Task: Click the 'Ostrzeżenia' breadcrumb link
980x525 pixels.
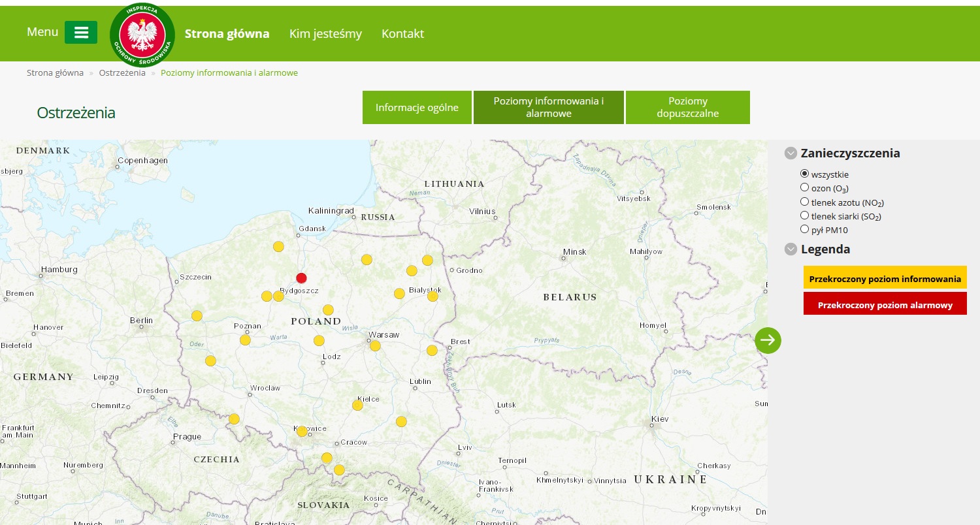Action: click(122, 73)
